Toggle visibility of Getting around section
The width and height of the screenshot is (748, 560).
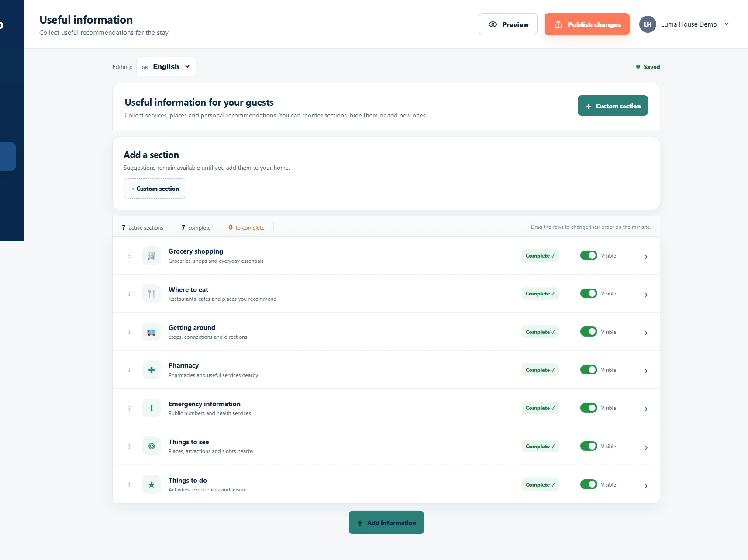click(589, 332)
